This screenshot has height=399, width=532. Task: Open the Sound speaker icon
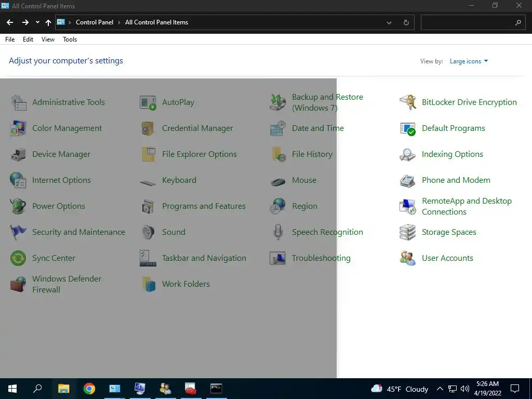(148, 232)
